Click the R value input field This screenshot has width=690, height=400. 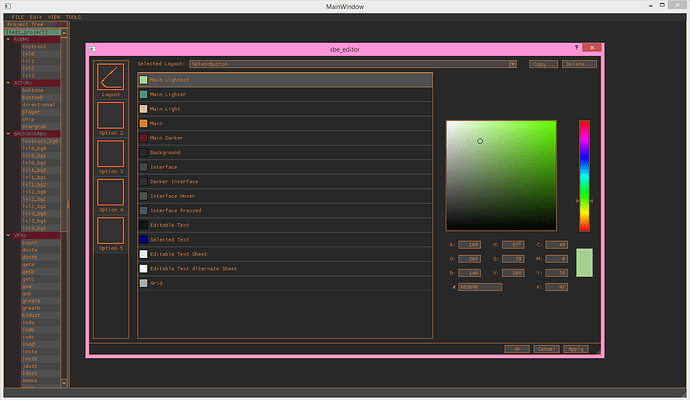click(469, 245)
